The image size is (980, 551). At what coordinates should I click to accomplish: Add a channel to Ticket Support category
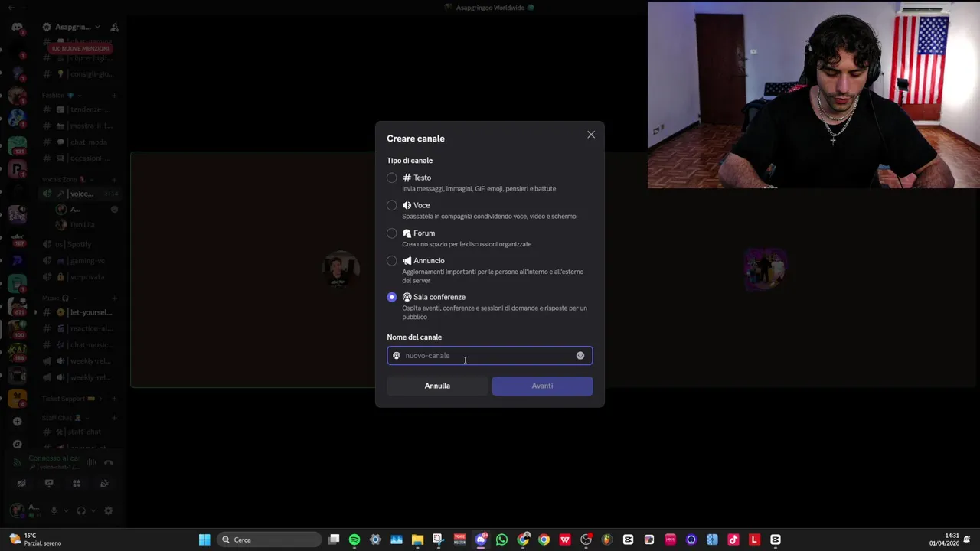click(x=114, y=399)
